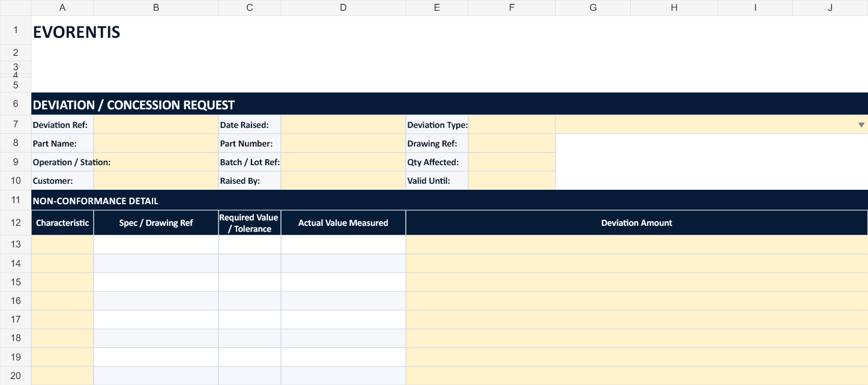Click the Drawing Ref: label

click(x=432, y=144)
